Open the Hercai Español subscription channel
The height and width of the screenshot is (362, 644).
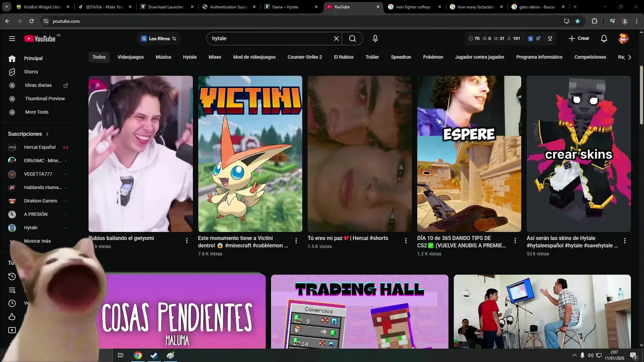[39, 147]
